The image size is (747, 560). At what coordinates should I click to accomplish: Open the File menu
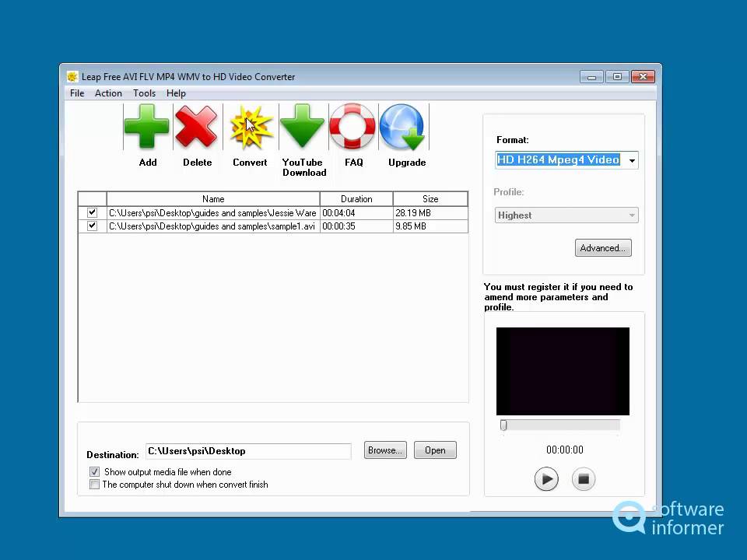pyautogui.click(x=77, y=93)
